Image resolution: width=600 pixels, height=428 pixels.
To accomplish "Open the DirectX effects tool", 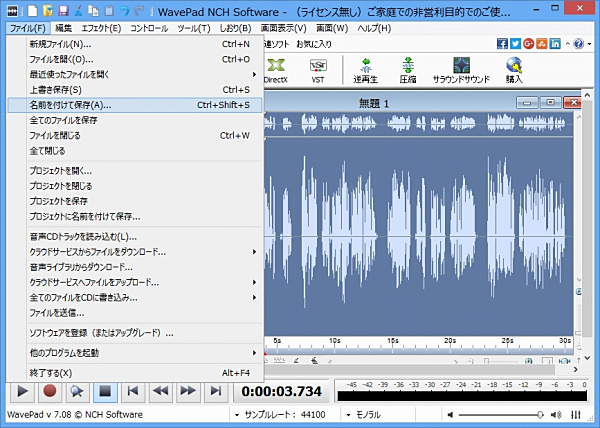I will coord(276,71).
